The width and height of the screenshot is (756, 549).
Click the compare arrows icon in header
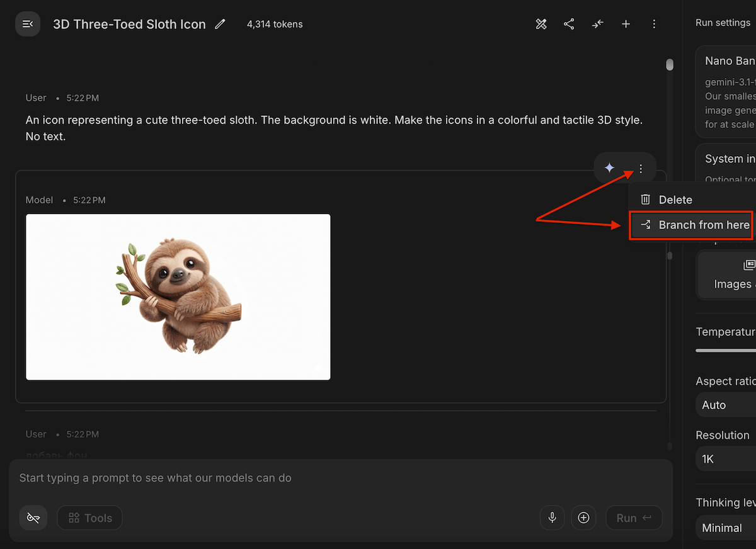pyautogui.click(x=597, y=24)
